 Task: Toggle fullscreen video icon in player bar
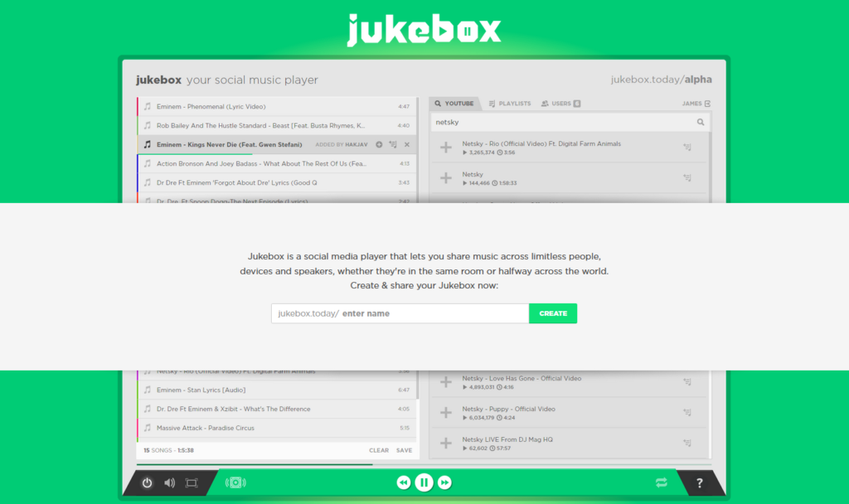pyautogui.click(x=192, y=483)
